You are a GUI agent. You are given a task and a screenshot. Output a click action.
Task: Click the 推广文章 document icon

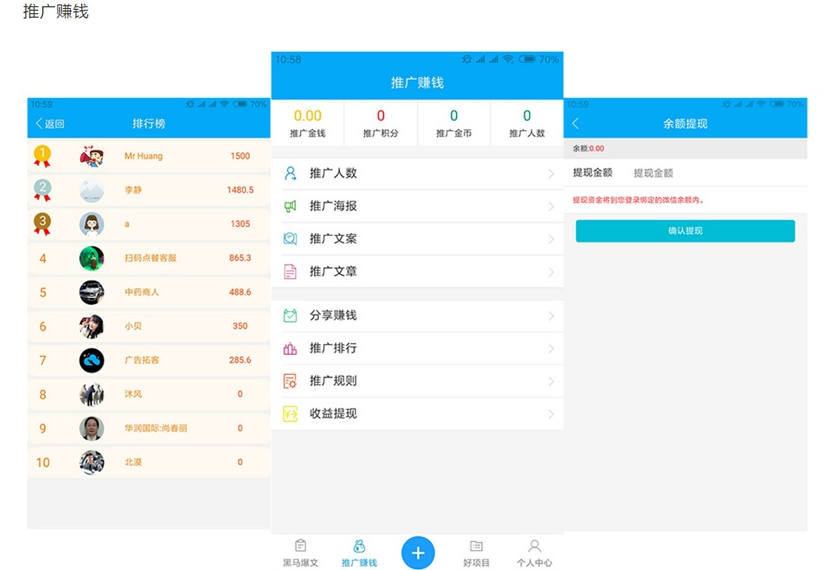290,271
